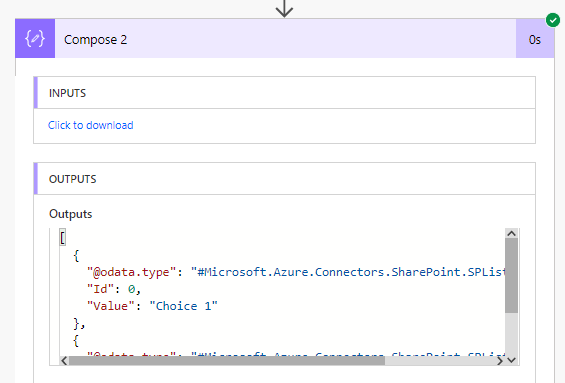
Task: Click the OUTPUTS section header
Action: pos(285,179)
